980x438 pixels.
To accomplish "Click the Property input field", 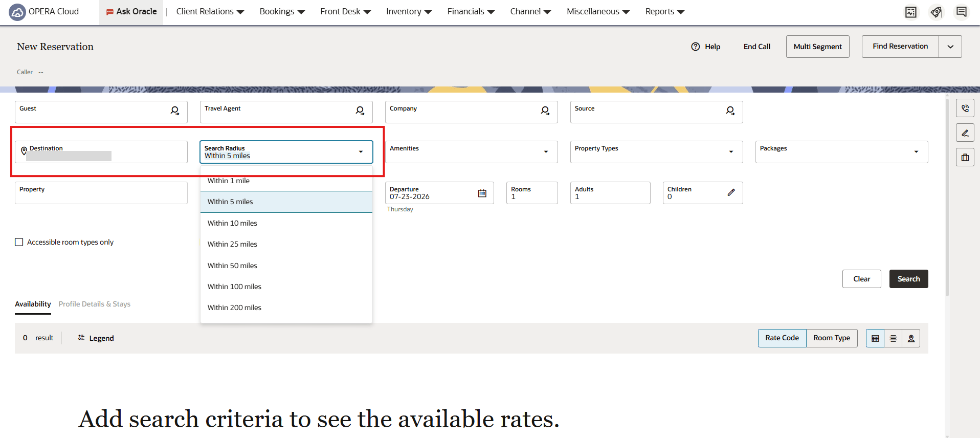I will click(101, 193).
